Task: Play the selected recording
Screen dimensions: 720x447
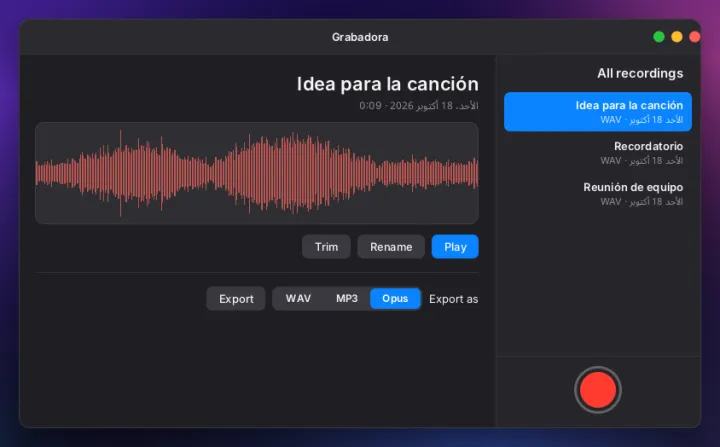Action: click(x=455, y=247)
